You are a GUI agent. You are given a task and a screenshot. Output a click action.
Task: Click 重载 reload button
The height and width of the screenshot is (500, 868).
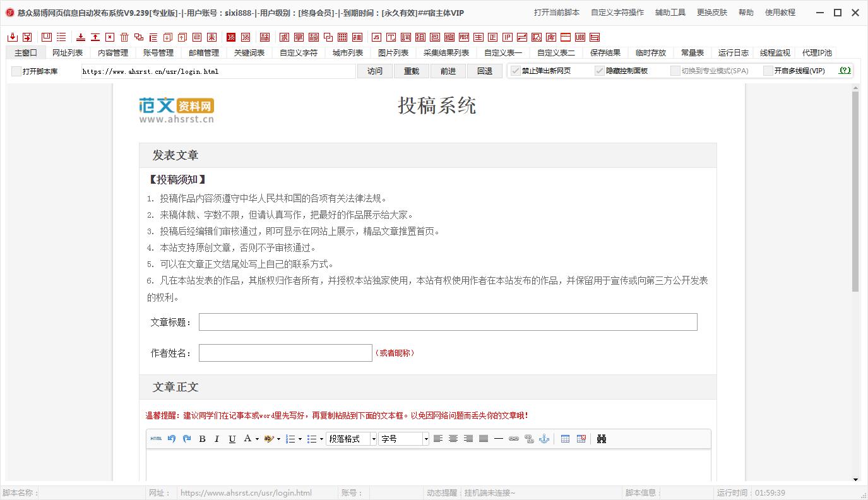tap(412, 71)
